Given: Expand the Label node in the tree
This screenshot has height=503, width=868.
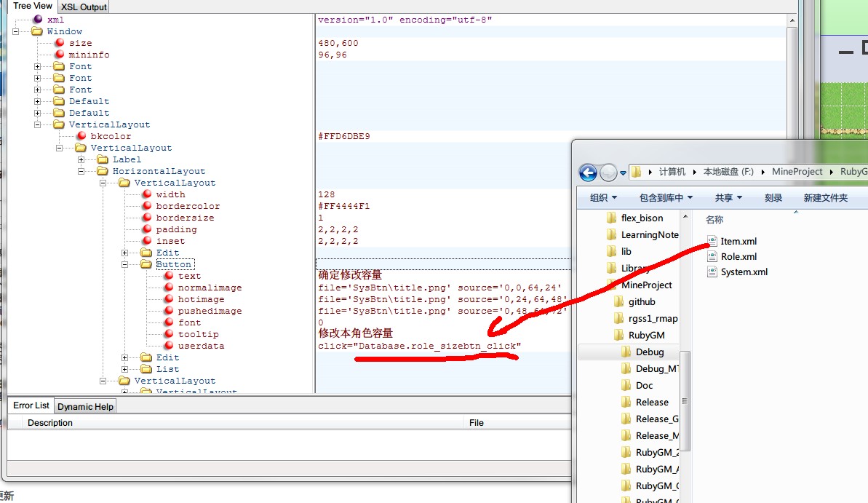Looking at the screenshot, I should 81,159.
